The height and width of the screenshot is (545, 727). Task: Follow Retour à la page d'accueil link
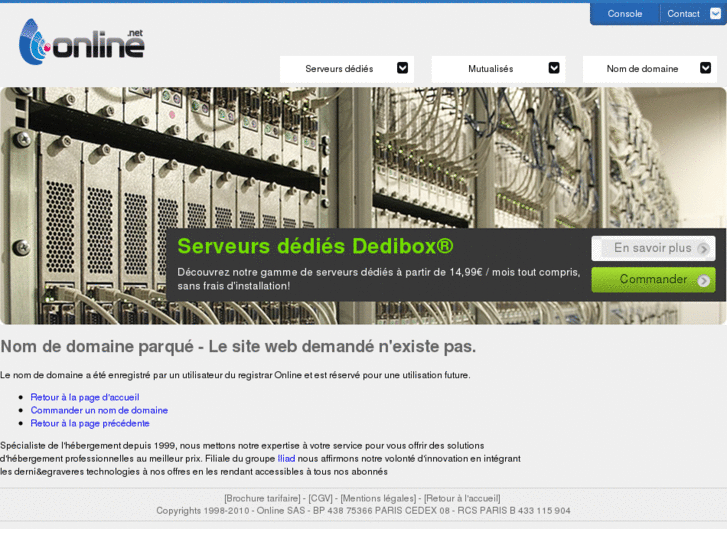click(x=85, y=397)
